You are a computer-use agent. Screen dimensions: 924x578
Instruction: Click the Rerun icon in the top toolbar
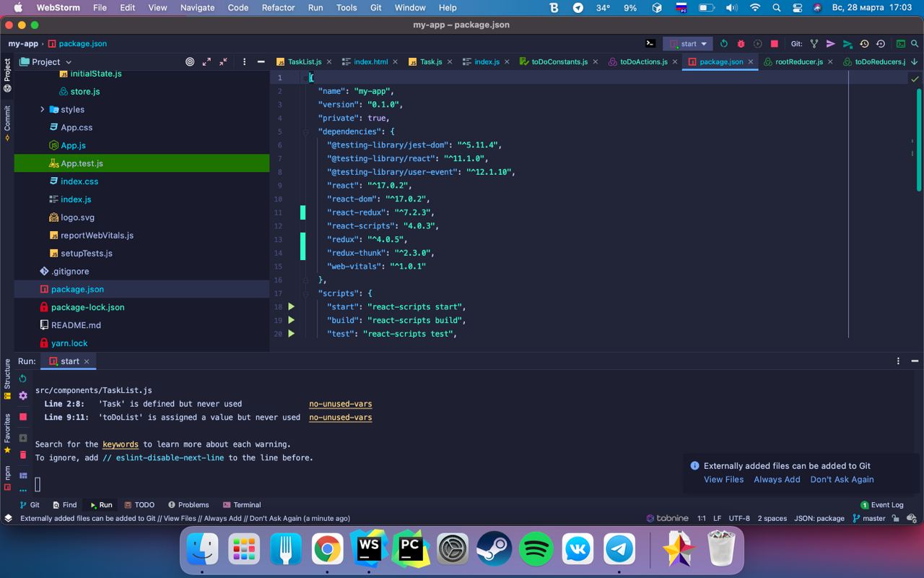[x=723, y=43]
